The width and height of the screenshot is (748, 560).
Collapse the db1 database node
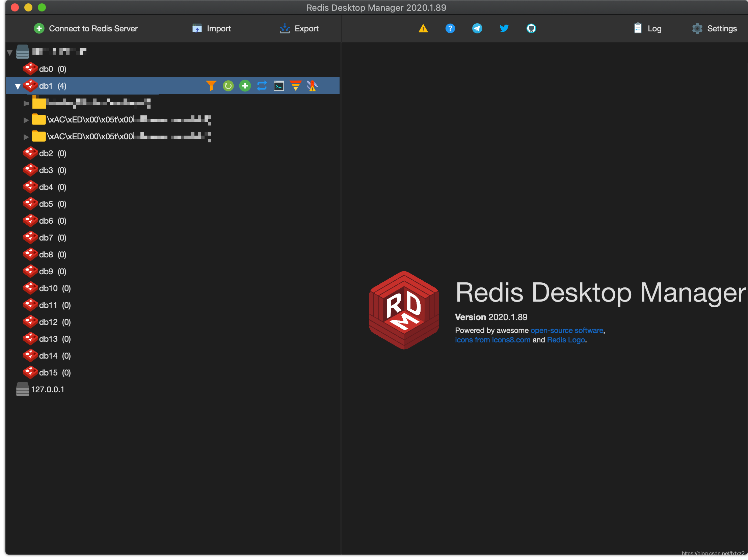coord(18,86)
